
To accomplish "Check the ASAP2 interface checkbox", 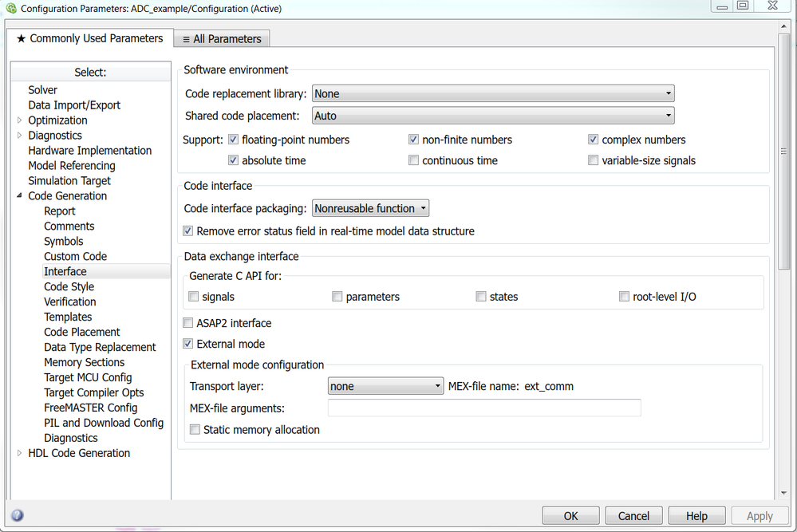I will click(x=188, y=323).
